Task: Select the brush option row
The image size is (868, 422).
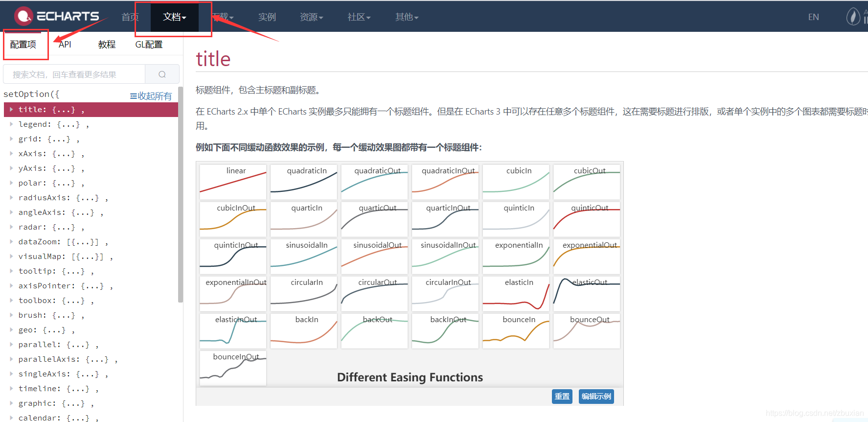Action: point(91,315)
